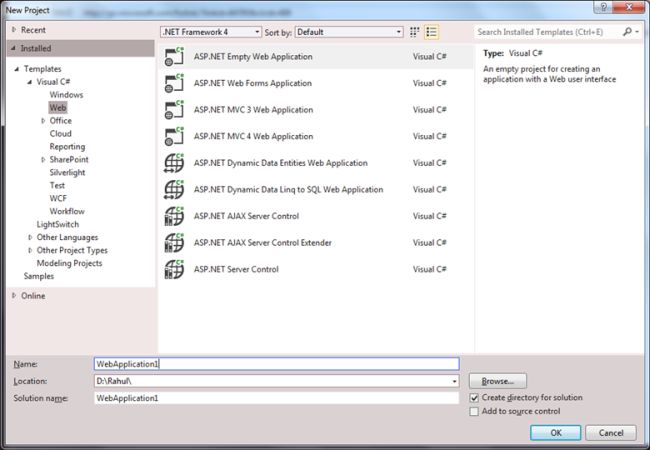Select the Workflow template category
This screenshot has width=650, height=450.
tap(67, 211)
